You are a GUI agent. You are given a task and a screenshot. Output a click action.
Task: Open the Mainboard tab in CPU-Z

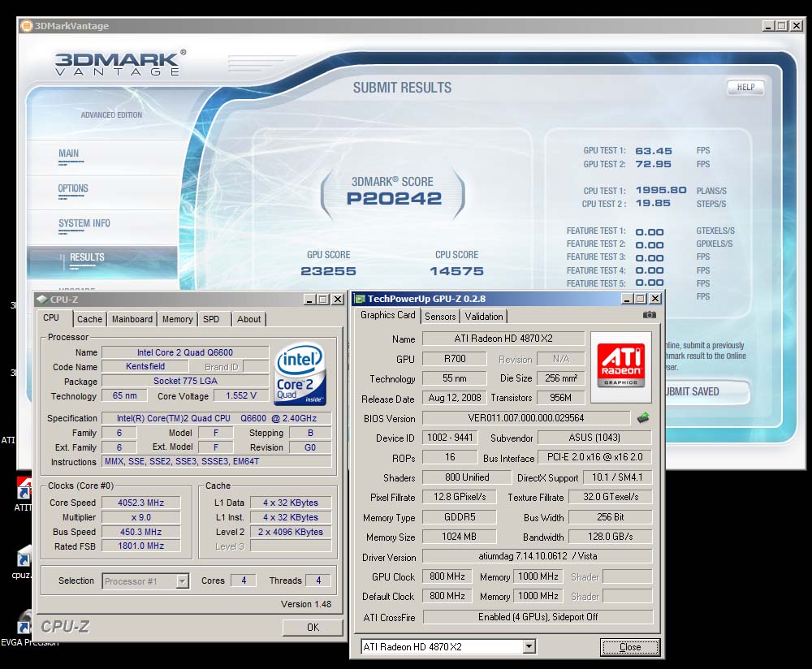[x=132, y=319]
